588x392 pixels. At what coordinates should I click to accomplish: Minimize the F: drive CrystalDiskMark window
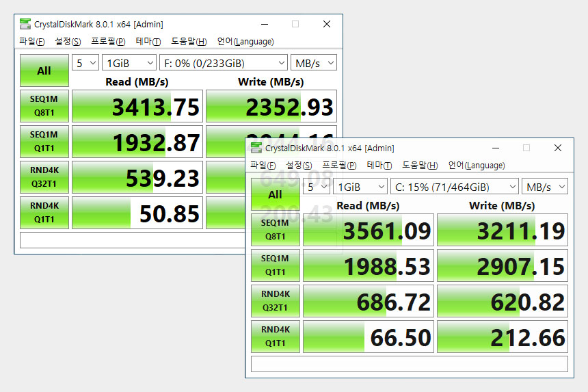coord(265,24)
